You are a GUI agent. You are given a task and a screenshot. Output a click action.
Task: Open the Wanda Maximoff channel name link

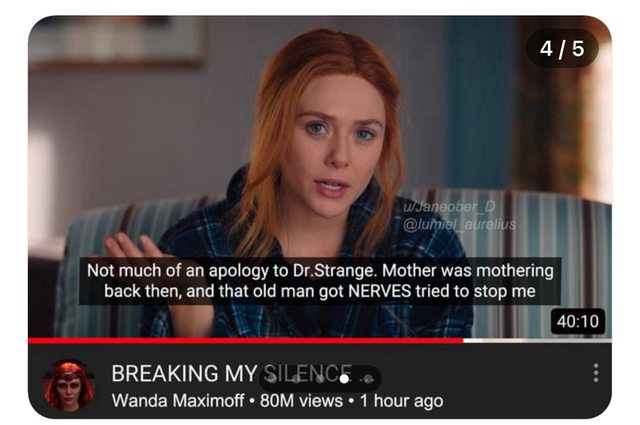pyautogui.click(x=178, y=401)
